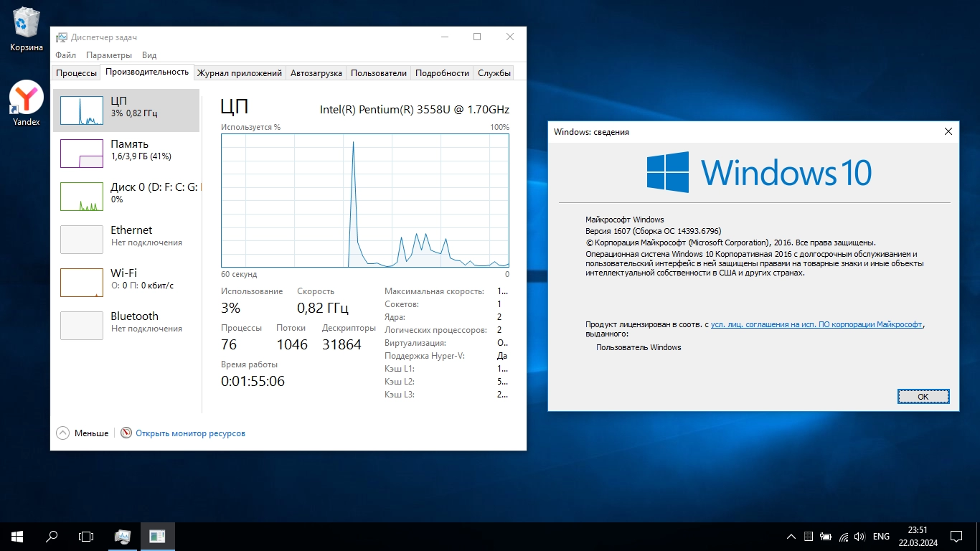
Task: Activate the Windows: сведения taskbar button
Action: pos(157,536)
